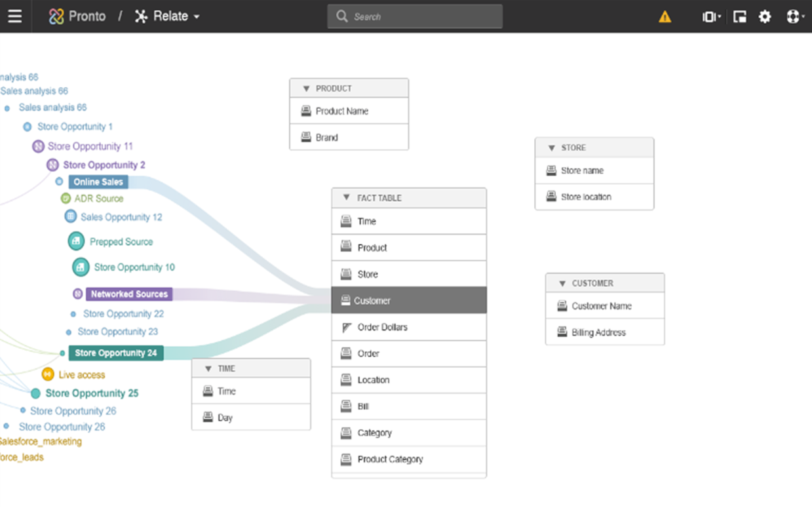Screen dimensions: 812x508
Task: Click the yellow warning alert icon
Action: click(665, 17)
